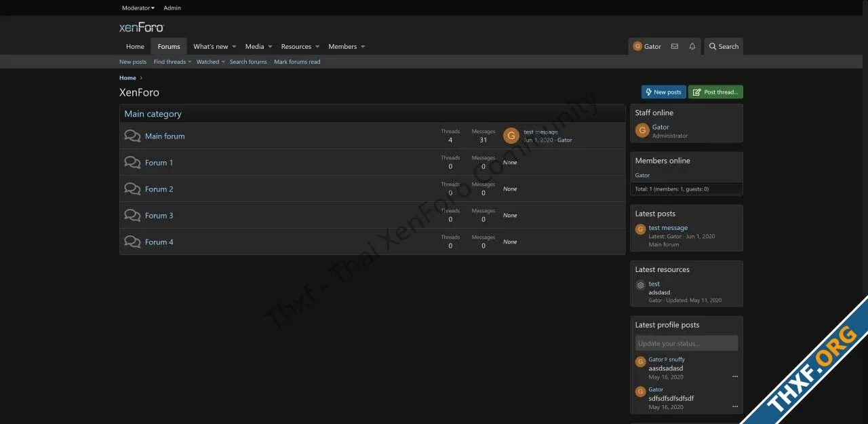This screenshot has width=868, height=424.
Task: Open the Main category heading
Action: (x=153, y=114)
